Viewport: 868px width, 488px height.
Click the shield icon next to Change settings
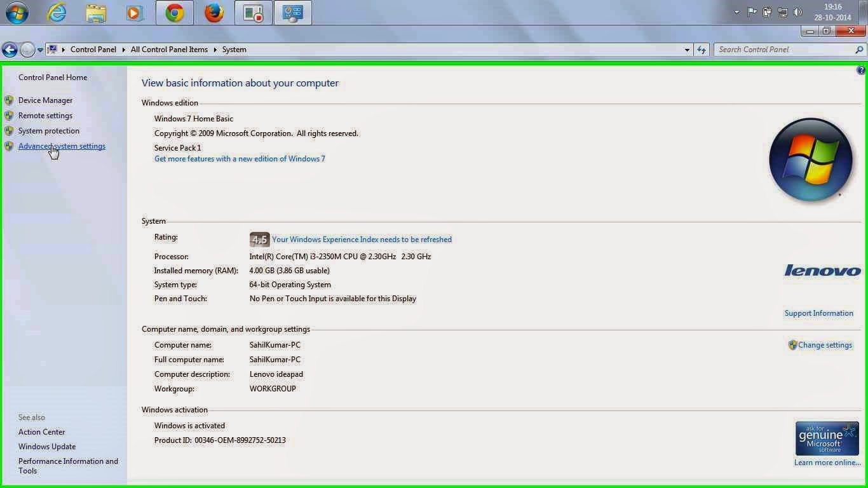(x=792, y=344)
